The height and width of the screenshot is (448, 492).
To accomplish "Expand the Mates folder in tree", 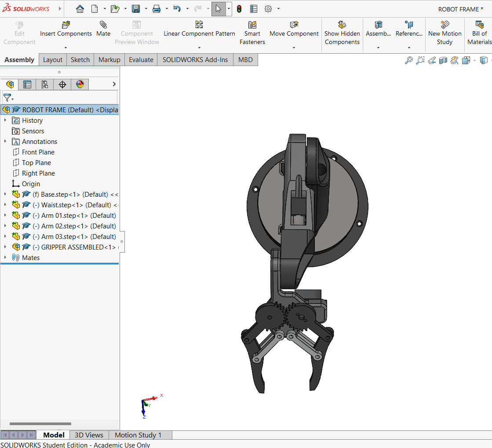I will pyautogui.click(x=5, y=257).
